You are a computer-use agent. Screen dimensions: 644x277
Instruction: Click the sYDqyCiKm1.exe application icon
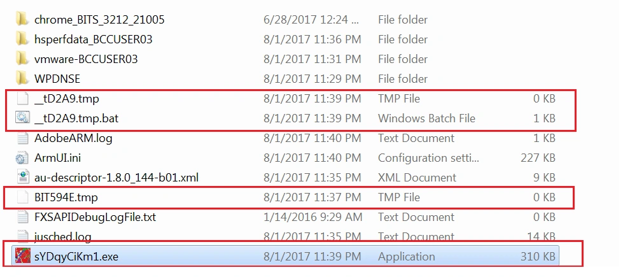(22, 256)
